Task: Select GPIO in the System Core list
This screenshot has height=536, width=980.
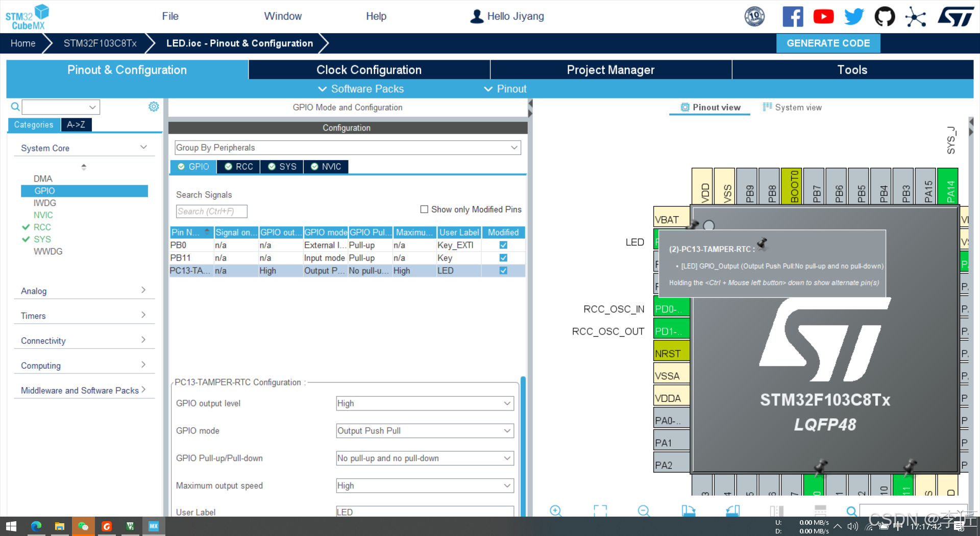Action: tap(84, 191)
